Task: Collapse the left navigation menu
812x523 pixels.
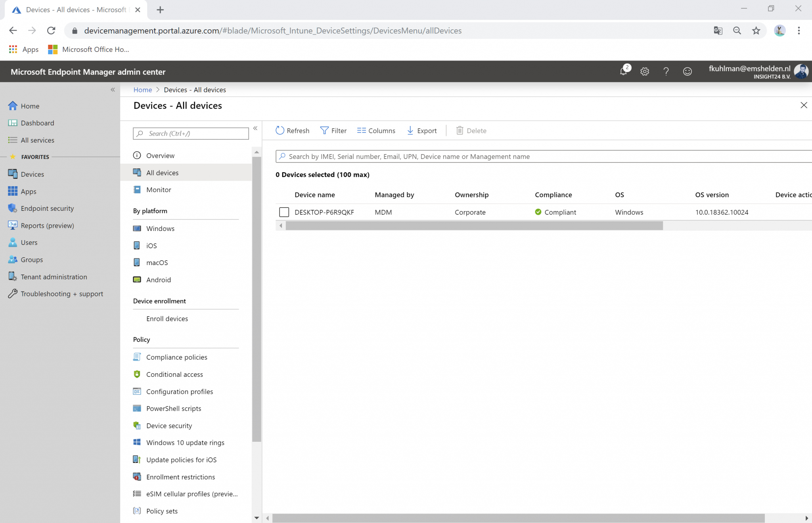Action: pos(113,90)
